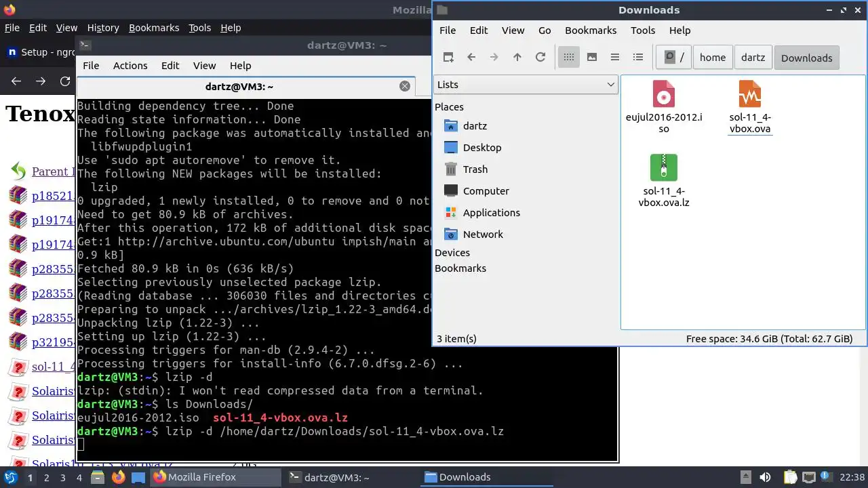The width and height of the screenshot is (868, 488).
Task: Click the volume speaker icon in system tray
Action: (x=765, y=477)
